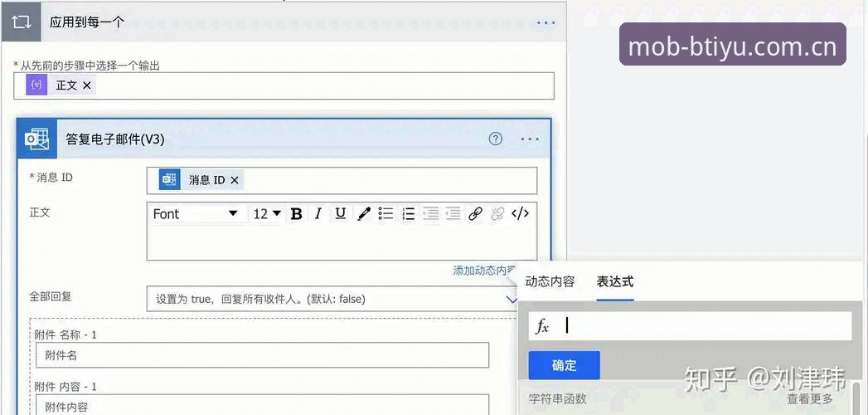Toggle italic formatting
Image resolution: width=868 pixels, height=415 pixels.
[x=318, y=214]
